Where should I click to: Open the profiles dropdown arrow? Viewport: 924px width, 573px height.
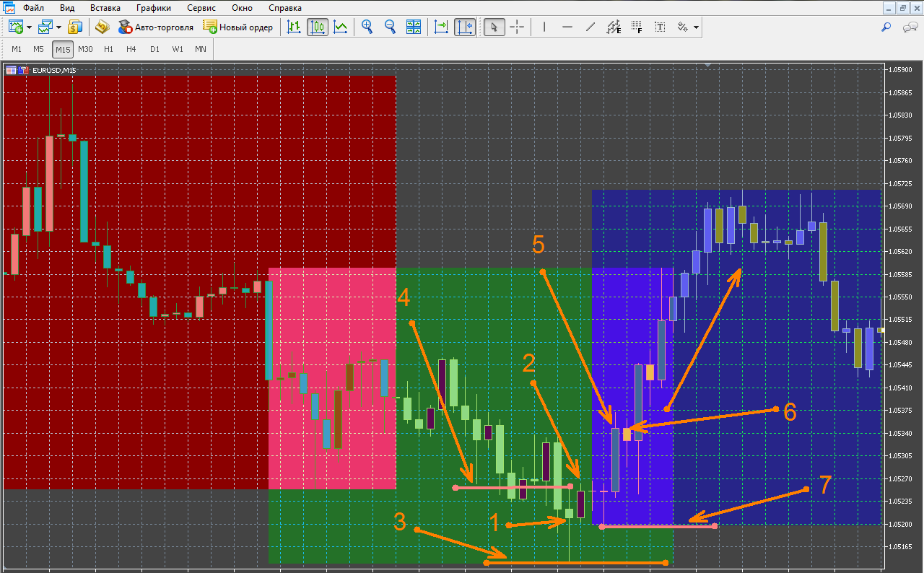pos(58,27)
